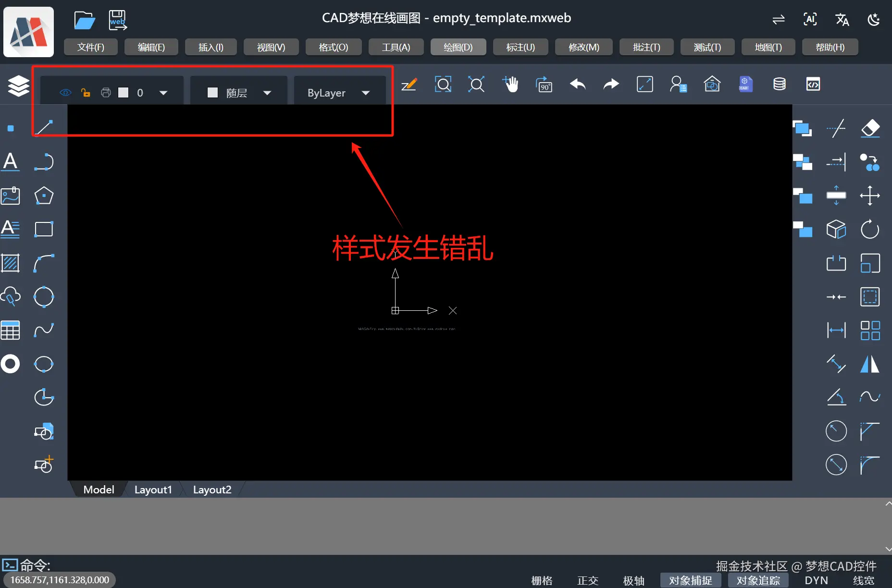Open the 绘图(D) menu

pos(458,47)
